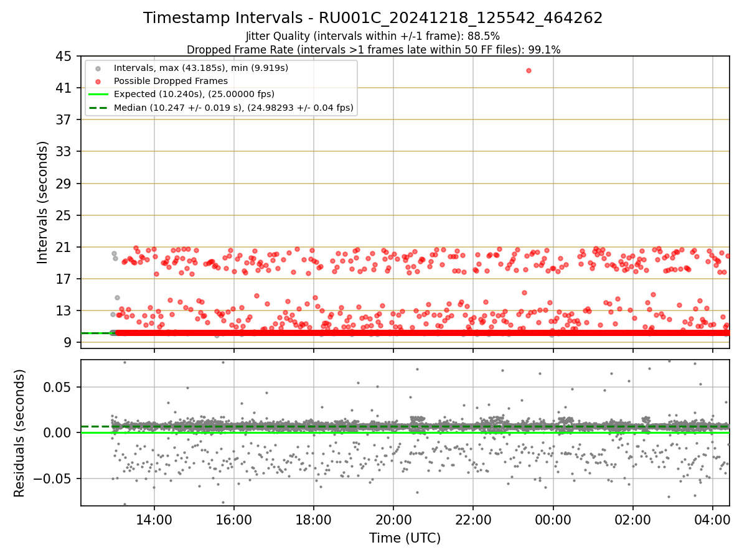Click the −0.05 residuals tick label
The image size is (747, 560).
(54, 478)
